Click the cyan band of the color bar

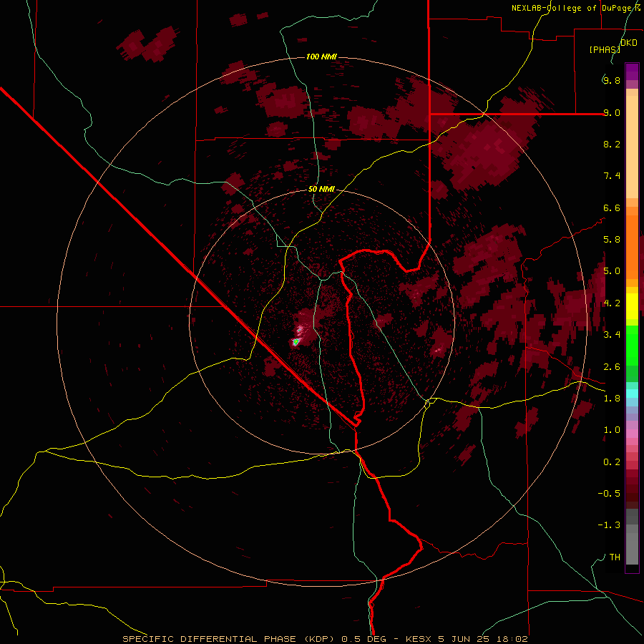click(632, 394)
